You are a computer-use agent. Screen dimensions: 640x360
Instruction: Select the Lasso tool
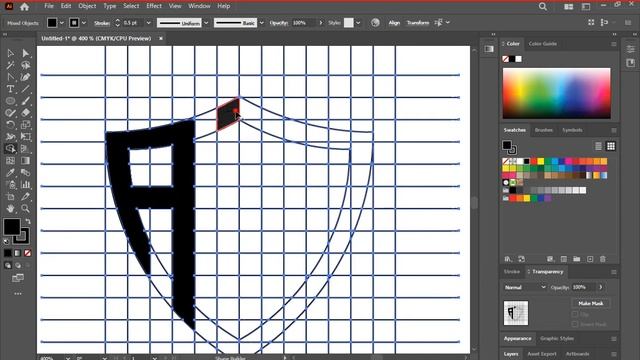point(25,65)
